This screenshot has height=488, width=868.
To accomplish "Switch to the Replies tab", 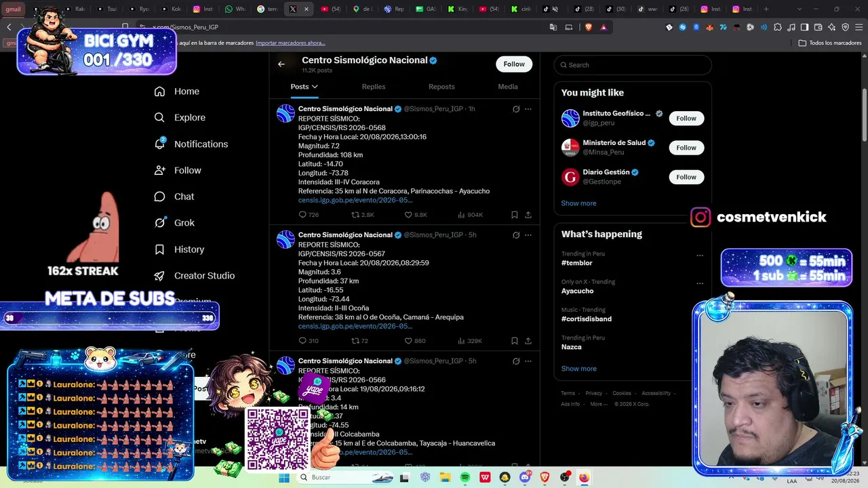I will (x=374, y=87).
